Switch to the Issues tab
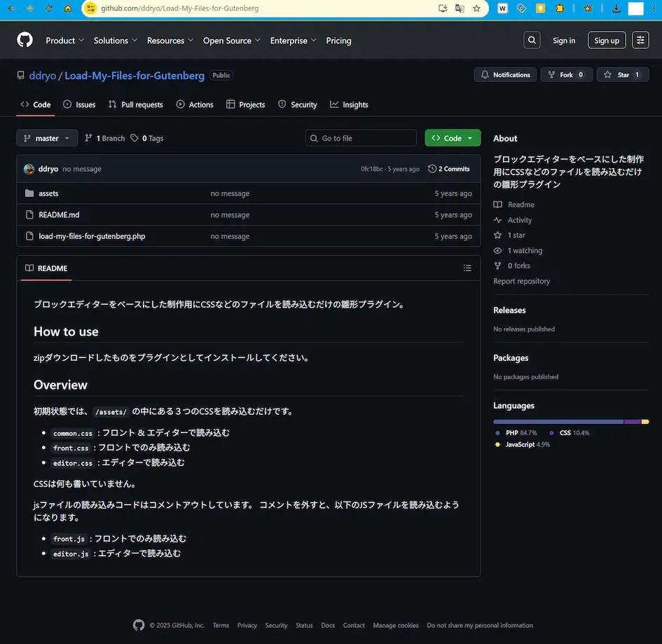 coord(79,104)
